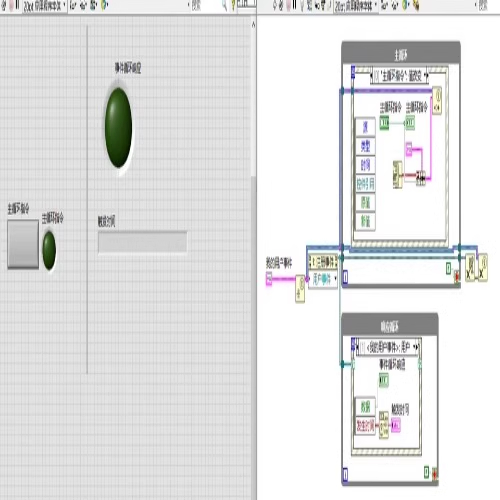The height and width of the screenshot is (500, 500).
Task: Click the large 事件循环响应 round LED
Action: click(118, 128)
